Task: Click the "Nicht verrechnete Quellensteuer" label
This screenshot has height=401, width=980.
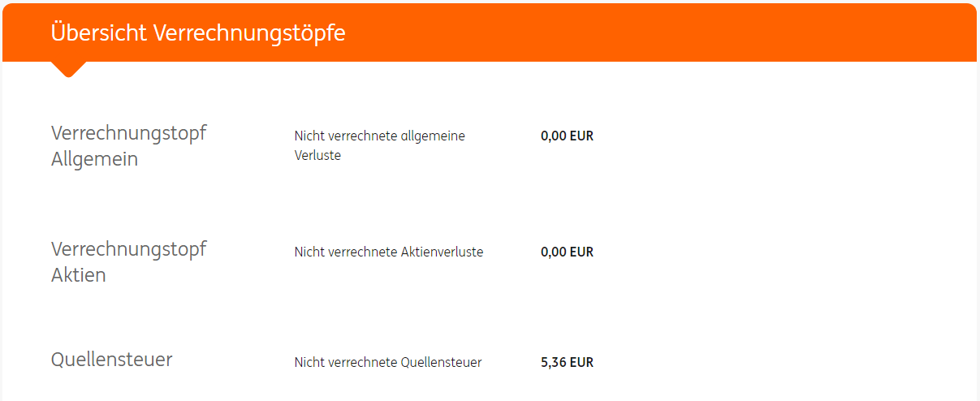Action: 388,363
